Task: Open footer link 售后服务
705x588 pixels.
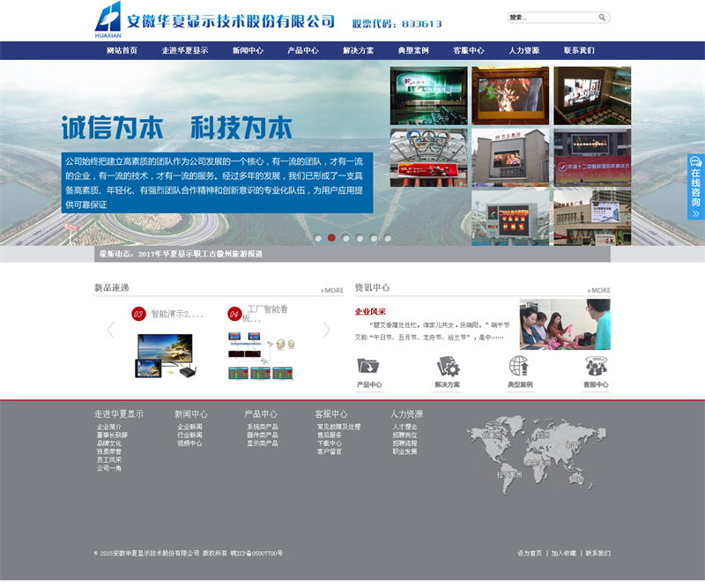Action: (329, 435)
